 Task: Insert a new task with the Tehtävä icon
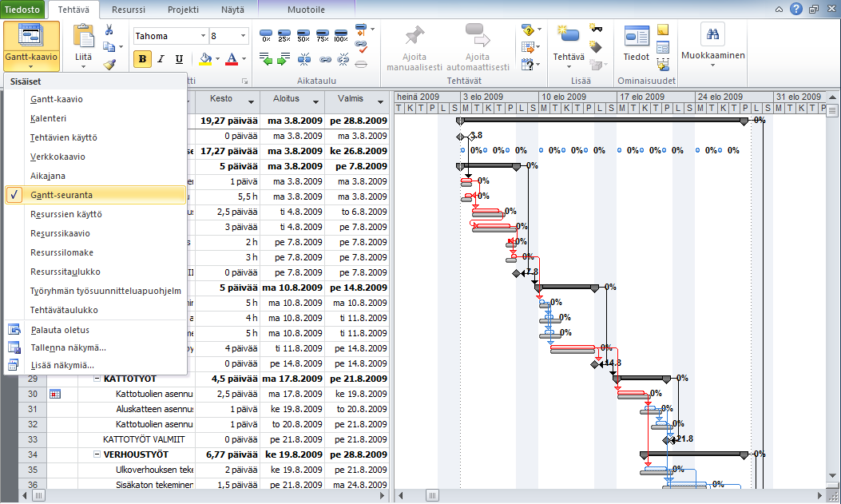569,35
